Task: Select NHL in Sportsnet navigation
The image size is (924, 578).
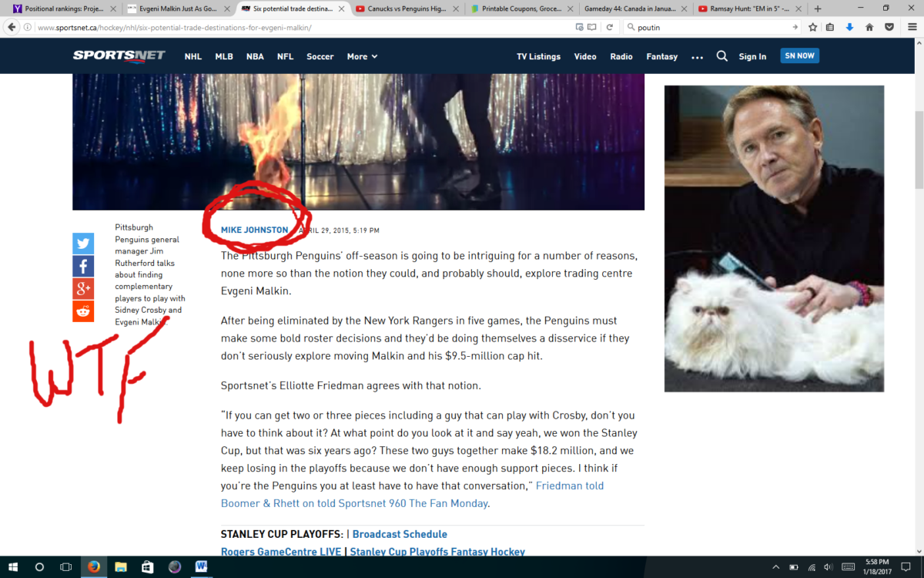Action: 192,56
